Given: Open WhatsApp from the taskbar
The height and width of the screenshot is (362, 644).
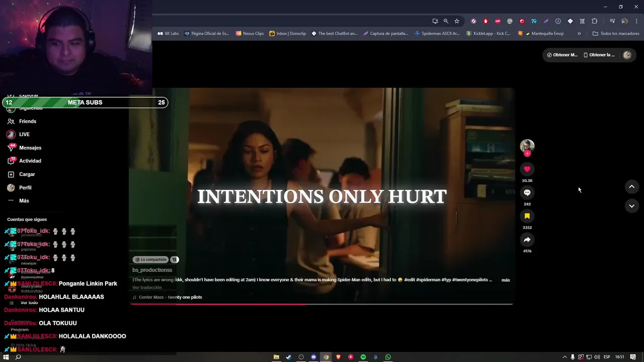Looking at the screenshot, I should (x=388, y=357).
